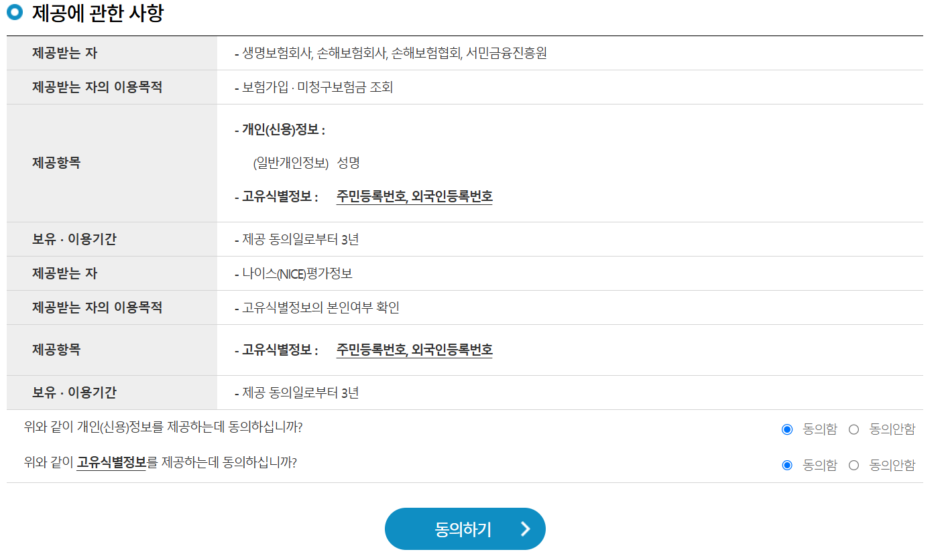Click the 제공 동의일로부터 3년 retention text
This screenshot has height=560, width=944.
tap(299, 239)
